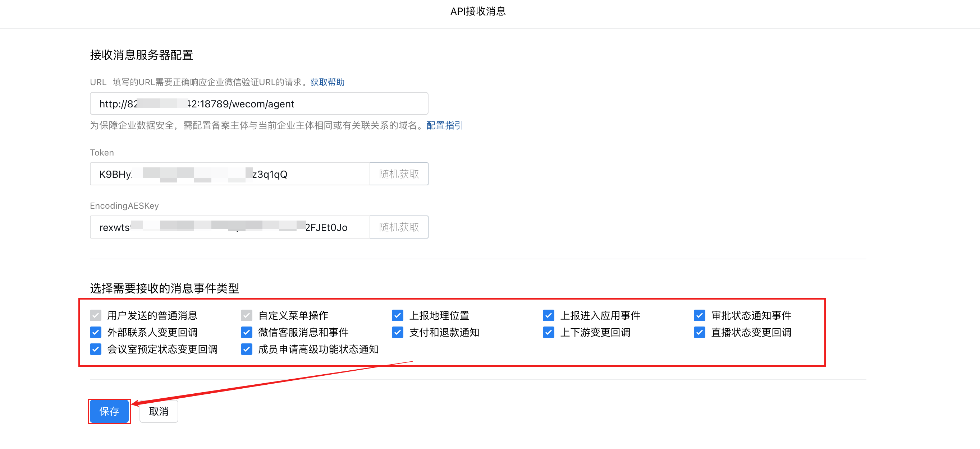Uncheck 直播状态变更回调 checkbox

[699, 332]
